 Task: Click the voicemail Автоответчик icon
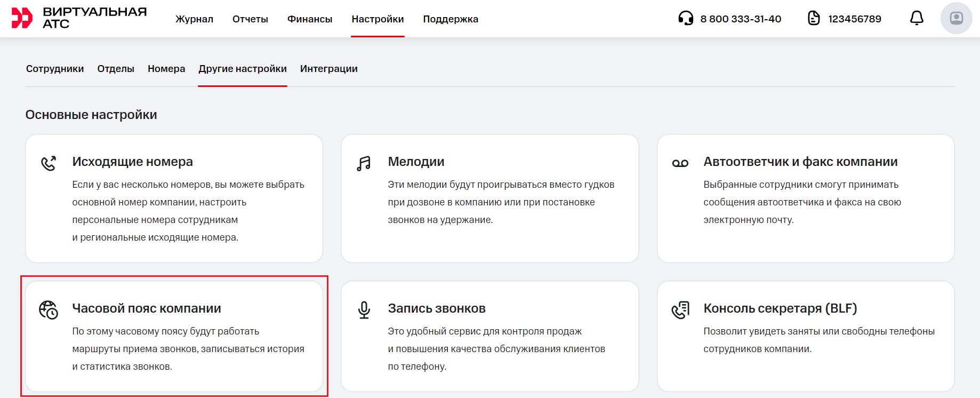pyautogui.click(x=680, y=163)
